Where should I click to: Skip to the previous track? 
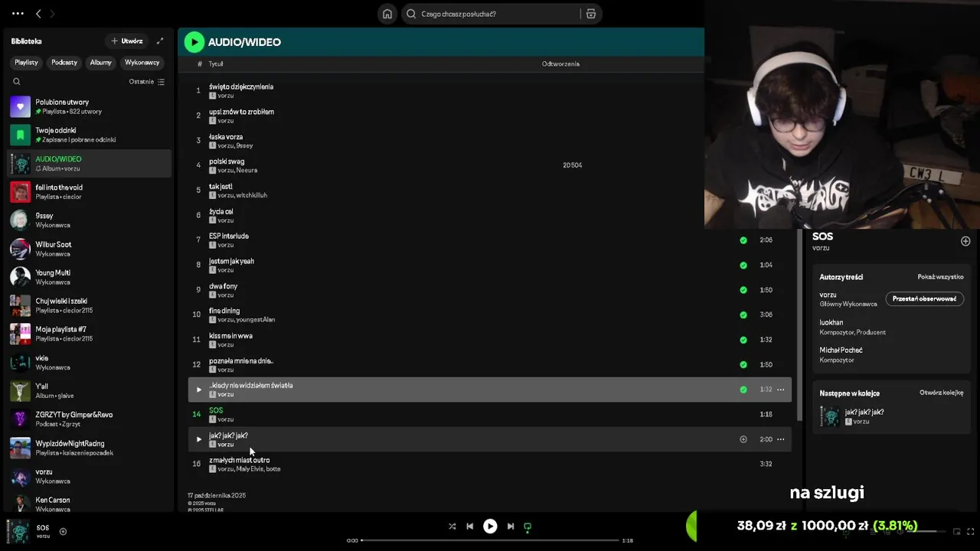pyautogui.click(x=469, y=527)
